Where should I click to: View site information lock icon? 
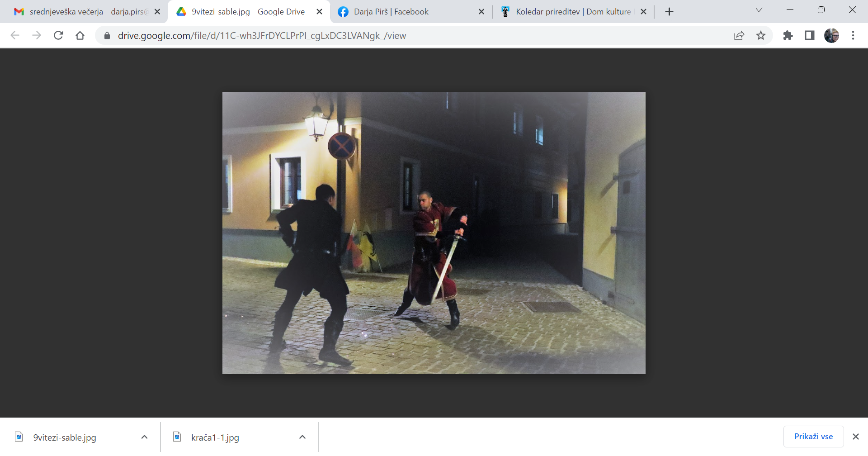[x=107, y=36]
